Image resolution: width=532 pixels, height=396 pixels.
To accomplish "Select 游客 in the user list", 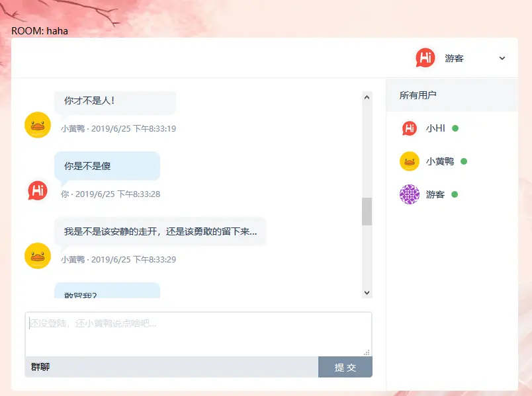I will tap(435, 194).
